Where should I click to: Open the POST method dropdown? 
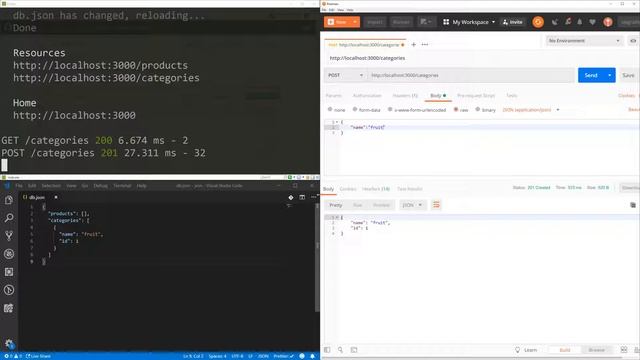tap(345, 75)
